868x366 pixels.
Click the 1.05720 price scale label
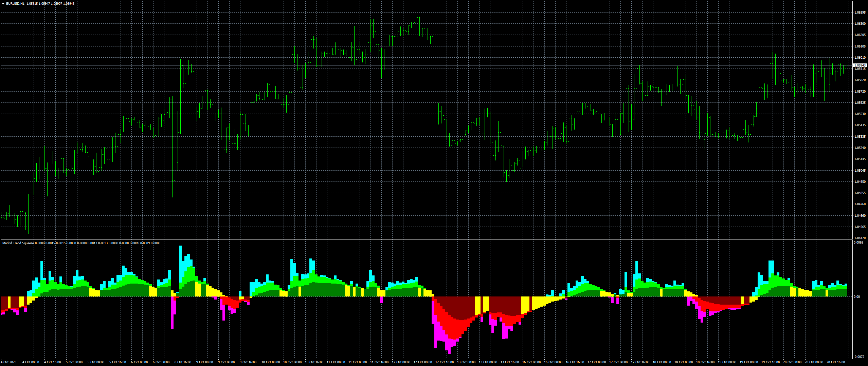(x=860, y=92)
